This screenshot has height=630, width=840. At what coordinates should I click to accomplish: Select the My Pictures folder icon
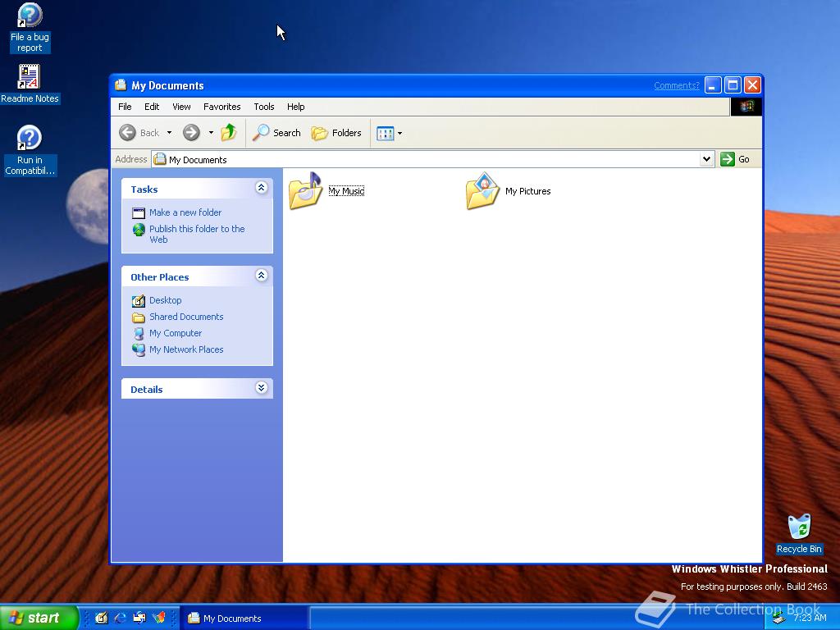click(x=482, y=190)
